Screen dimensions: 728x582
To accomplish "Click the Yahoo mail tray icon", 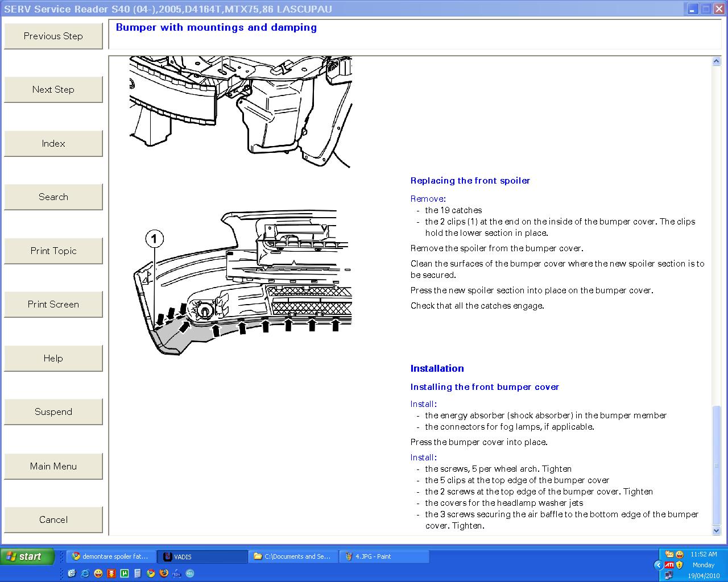I will click(669, 554).
